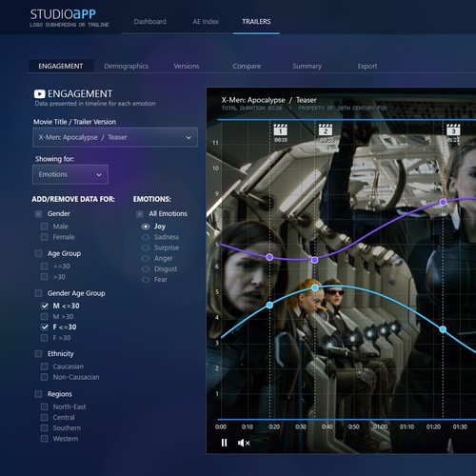Screen dimensions: 476x476
Task: Uncheck the M <=30 checkbox
Action: tap(45, 306)
